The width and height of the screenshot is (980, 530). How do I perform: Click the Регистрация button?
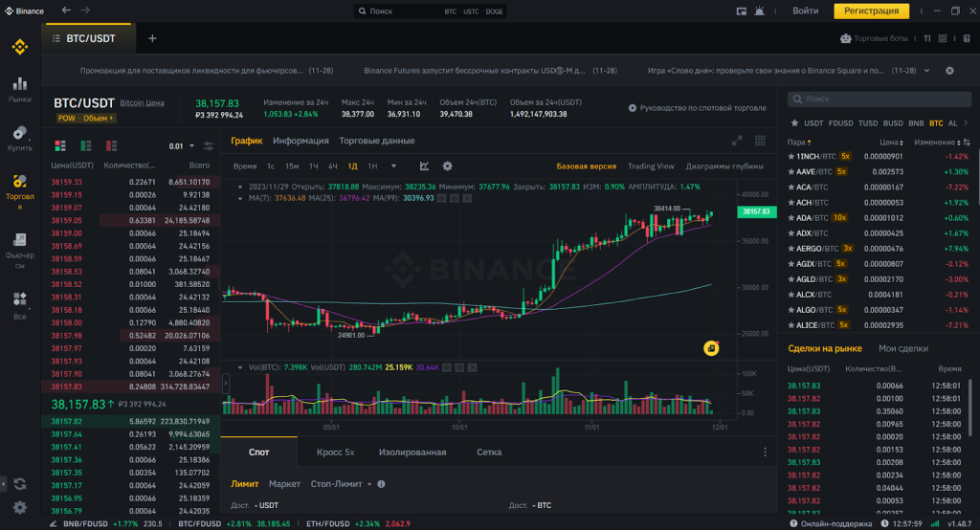[871, 11]
